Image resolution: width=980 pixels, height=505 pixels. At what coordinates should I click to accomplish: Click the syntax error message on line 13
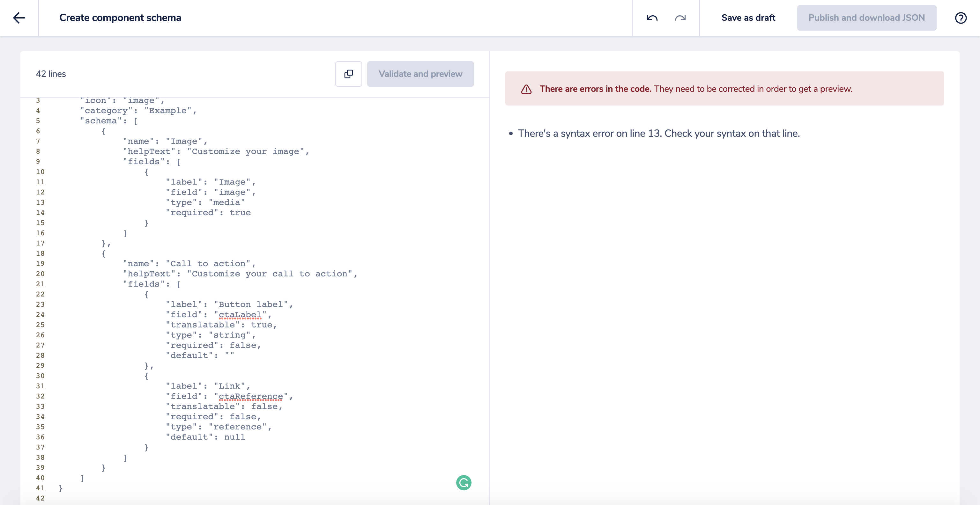658,134
